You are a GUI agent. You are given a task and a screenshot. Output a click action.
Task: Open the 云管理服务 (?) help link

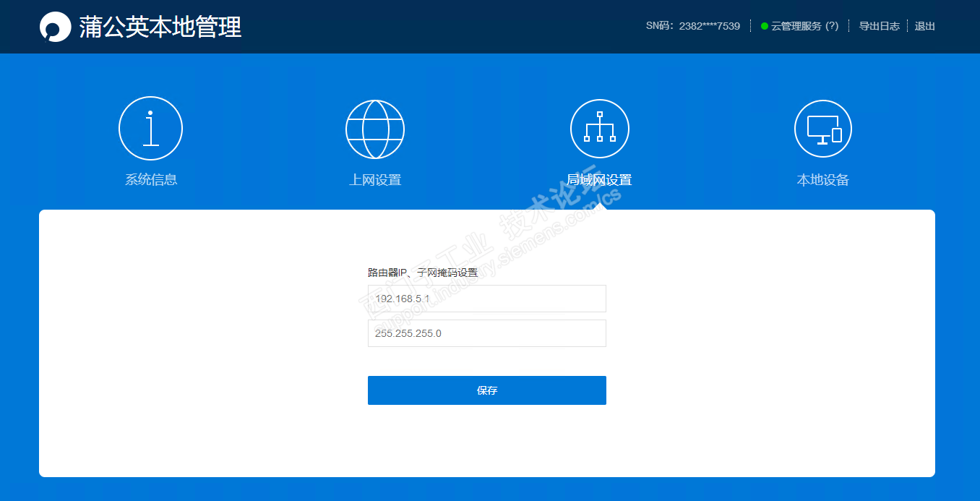point(804,26)
